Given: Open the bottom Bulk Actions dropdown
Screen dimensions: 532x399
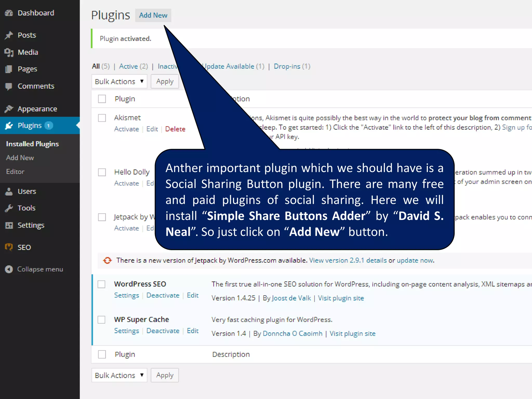Looking at the screenshot, I should [x=119, y=375].
